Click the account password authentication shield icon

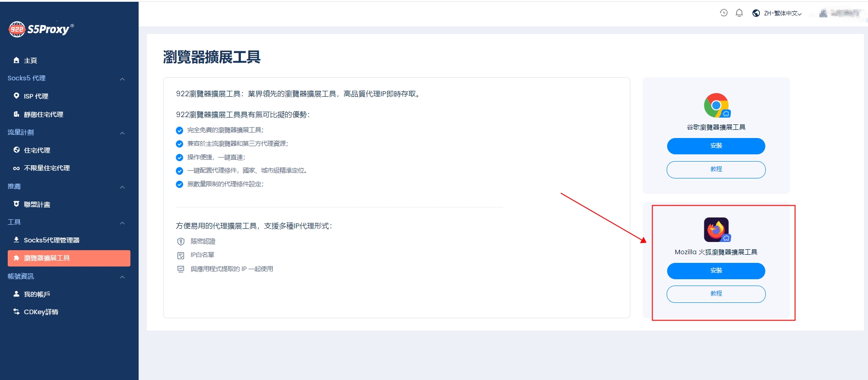click(x=180, y=242)
